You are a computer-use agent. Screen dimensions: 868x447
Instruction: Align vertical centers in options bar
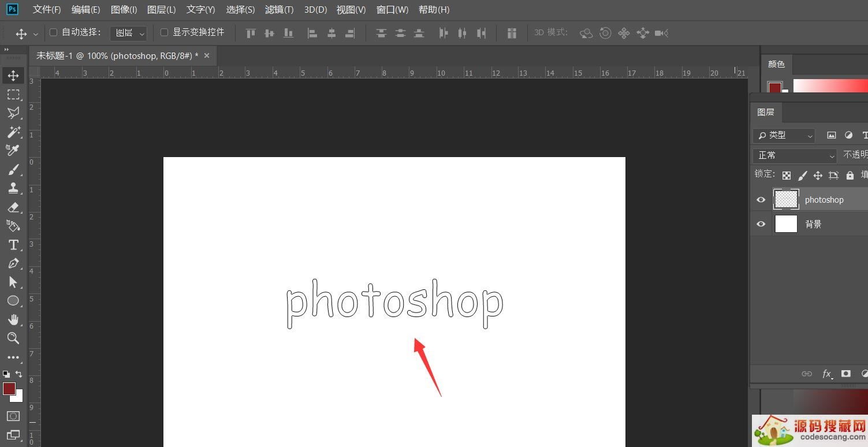point(269,33)
